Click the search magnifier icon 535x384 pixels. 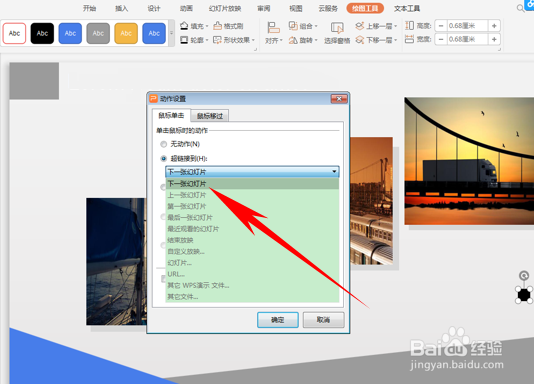[520, 8]
